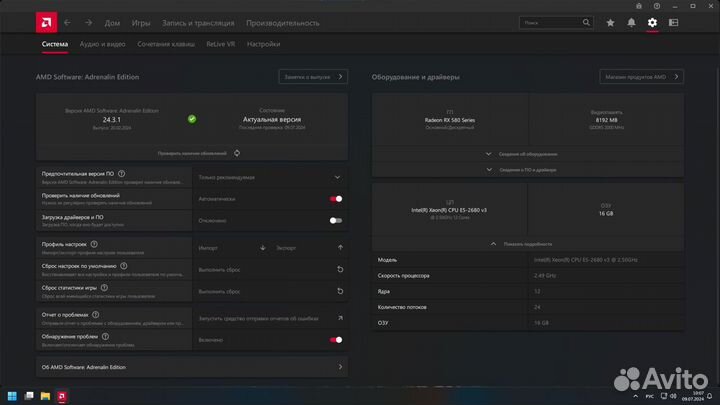The height and width of the screenshot is (405, 720).
Task: Open the help question mark in title bar
Action: [657, 6]
